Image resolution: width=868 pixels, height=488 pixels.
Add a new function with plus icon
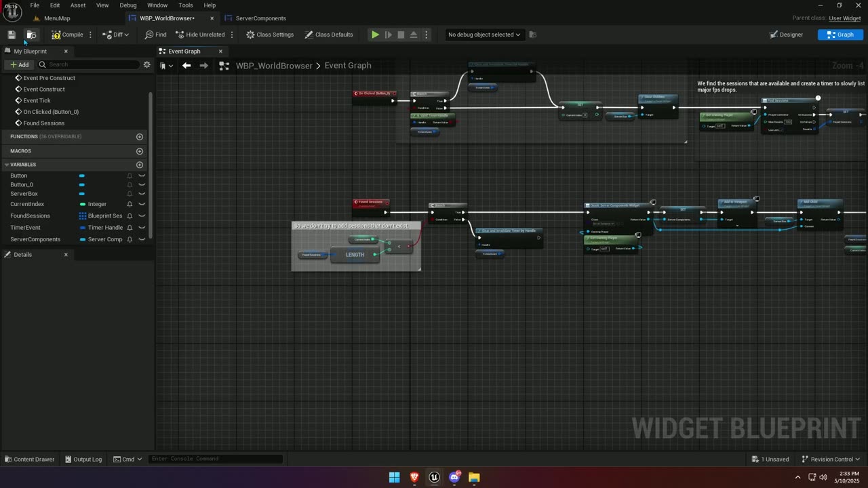coord(140,137)
